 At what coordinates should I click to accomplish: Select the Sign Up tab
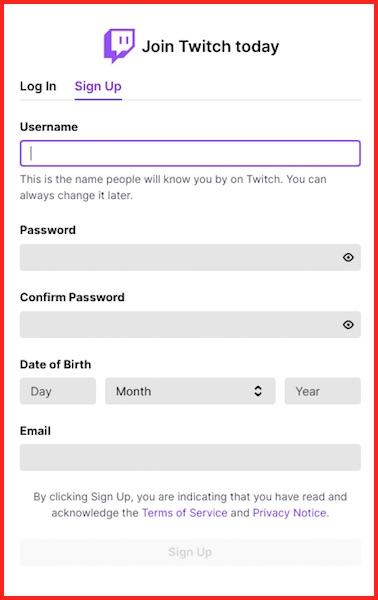pos(98,86)
